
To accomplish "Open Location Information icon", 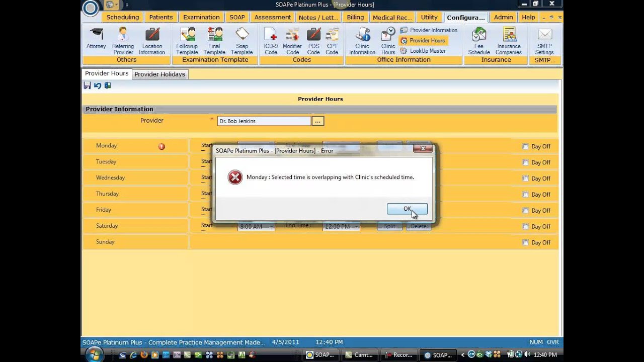I will coord(152,41).
